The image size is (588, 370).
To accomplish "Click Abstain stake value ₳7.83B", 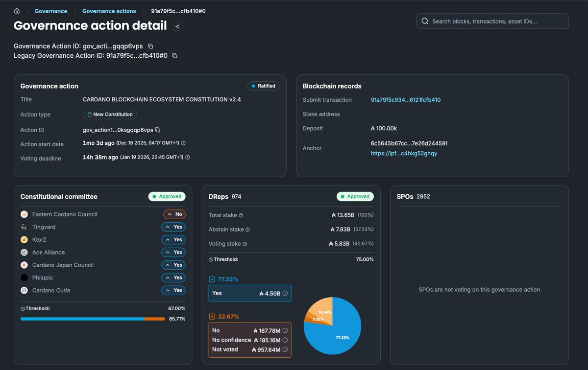I will [x=341, y=230].
